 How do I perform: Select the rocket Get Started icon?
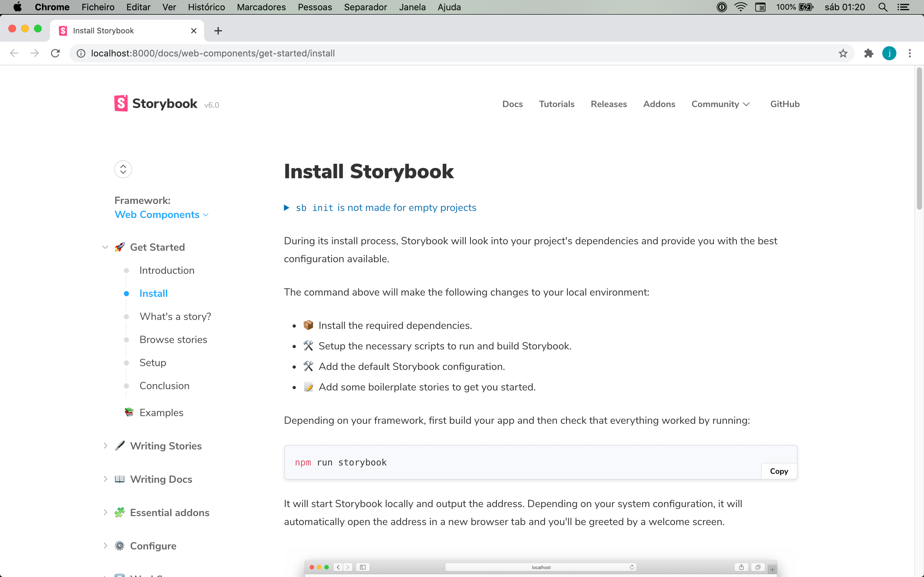click(x=119, y=247)
